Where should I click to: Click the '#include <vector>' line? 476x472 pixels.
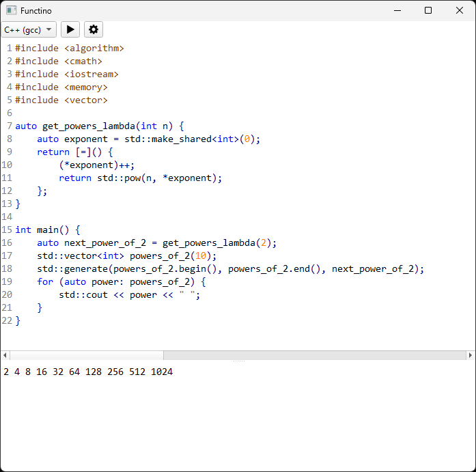point(61,100)
